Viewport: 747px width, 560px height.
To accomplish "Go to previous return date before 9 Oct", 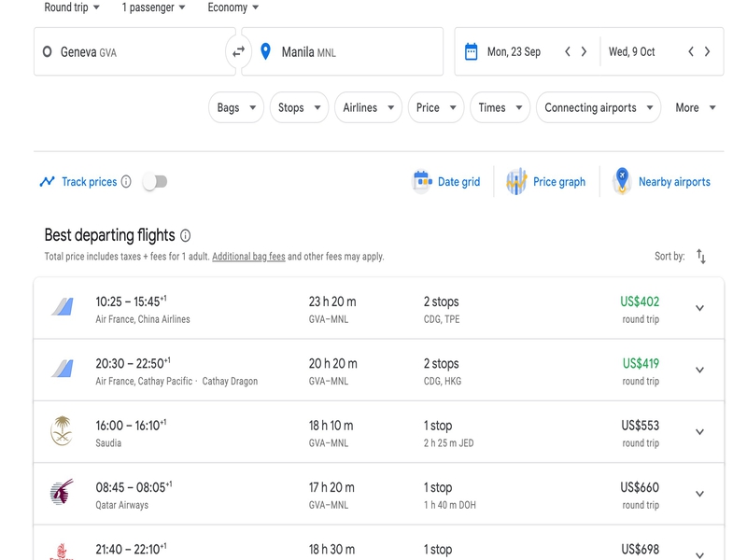I will click(x=691, y=51).
